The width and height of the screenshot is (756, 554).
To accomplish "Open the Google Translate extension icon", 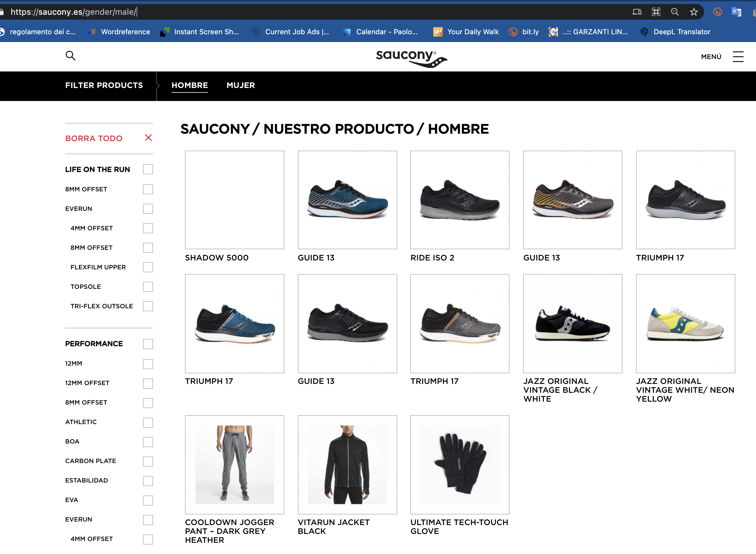I will point(736,12).
